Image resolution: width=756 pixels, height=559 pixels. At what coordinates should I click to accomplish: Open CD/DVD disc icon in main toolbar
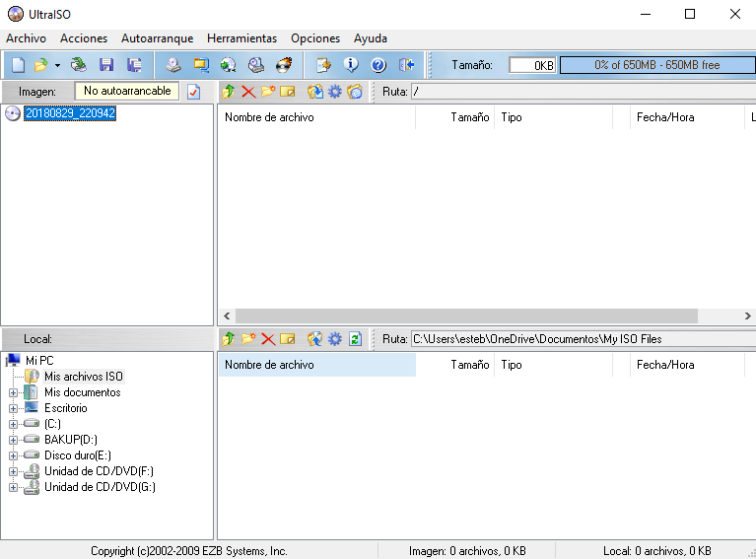click(79, 65)
